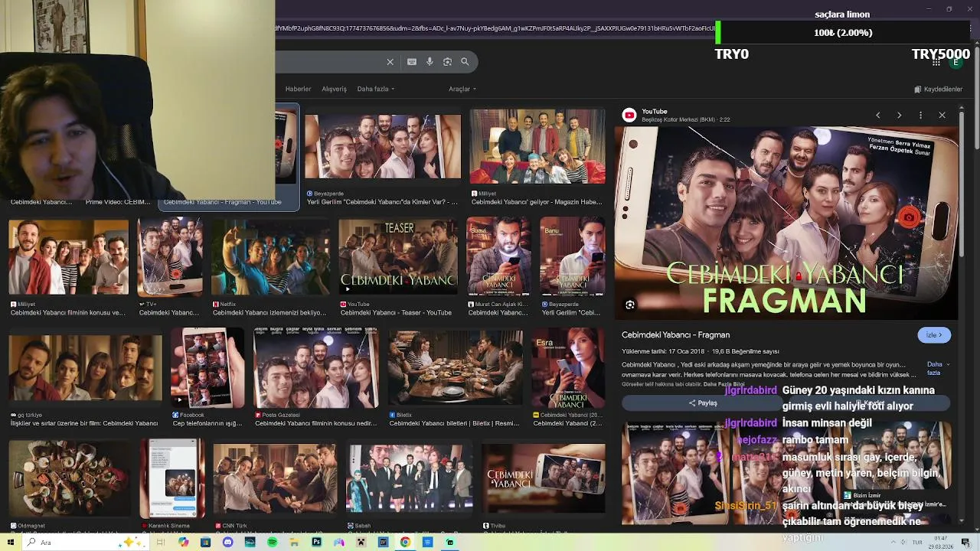Viewport: 980px width, 551px height.
Task: Open the TEASER YouTube thumbnail
Action: coord(398,258)
